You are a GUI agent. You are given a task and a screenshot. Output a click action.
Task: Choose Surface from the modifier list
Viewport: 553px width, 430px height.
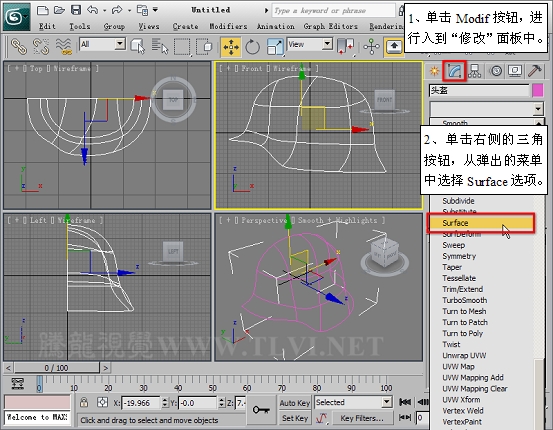point(481,223)
